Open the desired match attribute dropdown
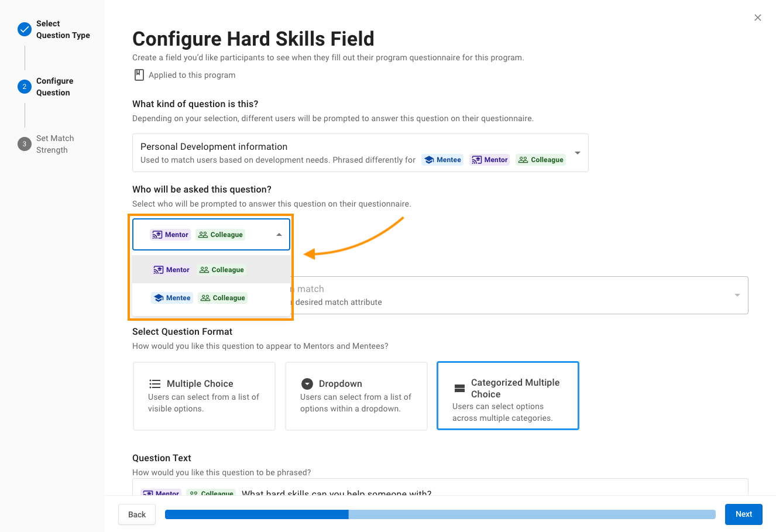The height and width of the screenshot is (532, 776). [737, 295]
